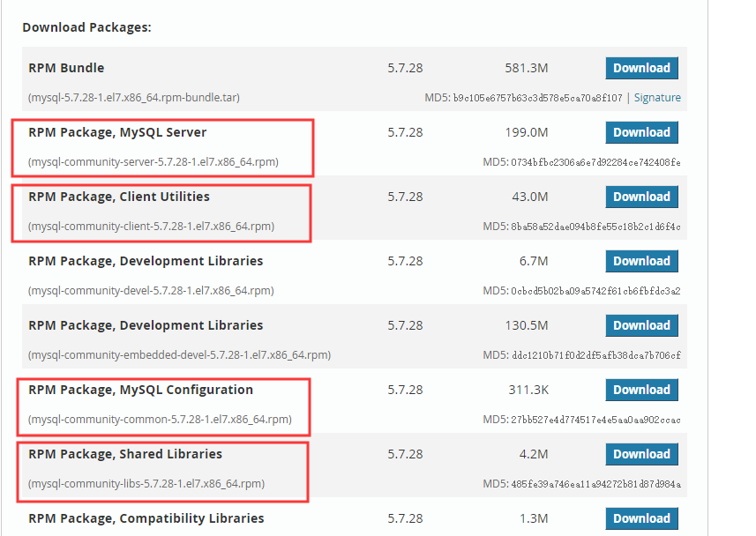
Task: Click the 4.2M size value
Action: (534, 454)
